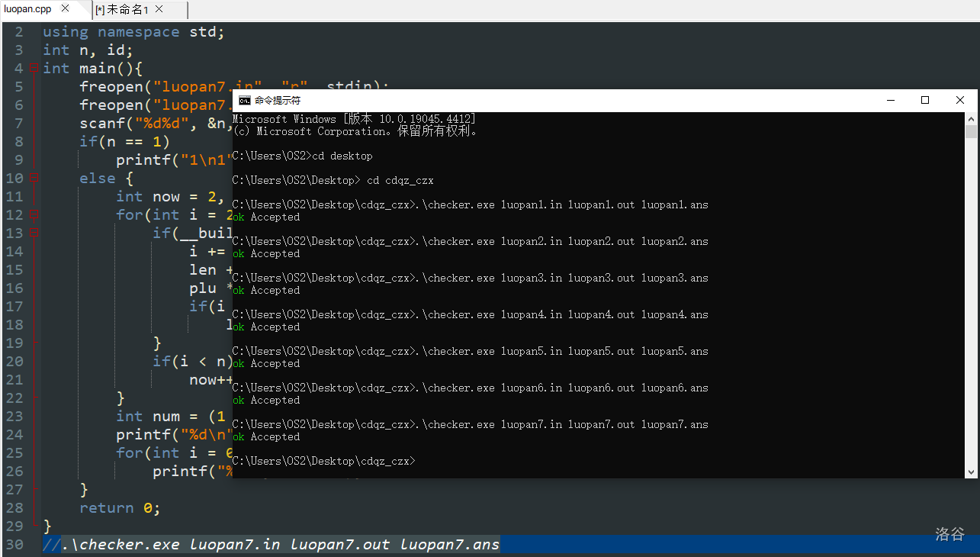
Task: Click the last empty console prompt line
Action: click(x=458, y=461)
